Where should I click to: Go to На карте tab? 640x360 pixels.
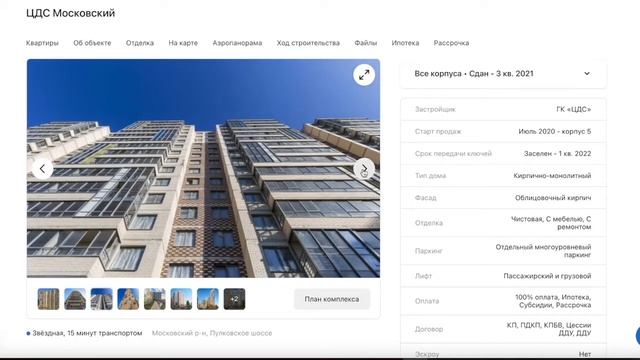(x=183, y=43)
